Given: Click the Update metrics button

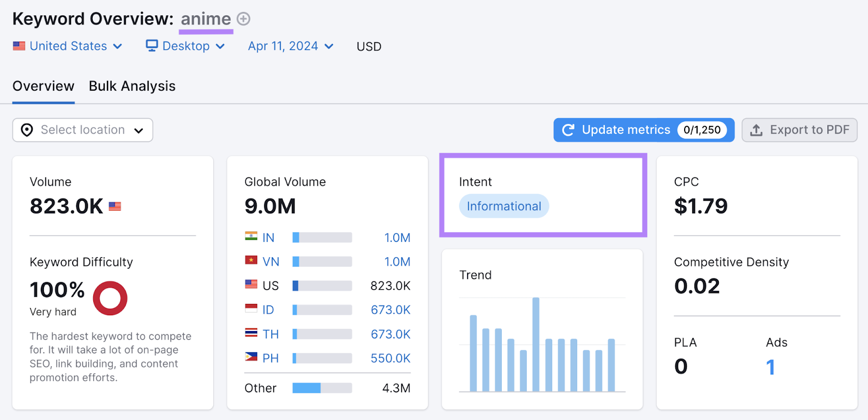Looking at the screenshot, I should click(626, 130).
